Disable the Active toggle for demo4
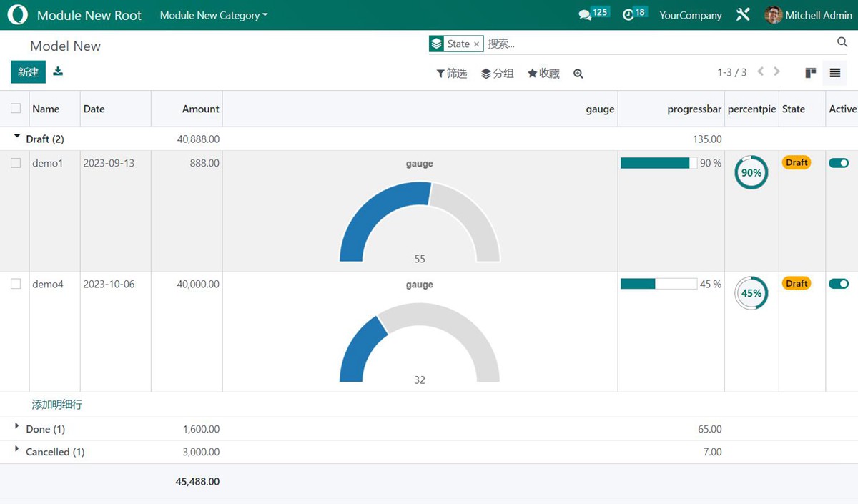 pos(839,284)
